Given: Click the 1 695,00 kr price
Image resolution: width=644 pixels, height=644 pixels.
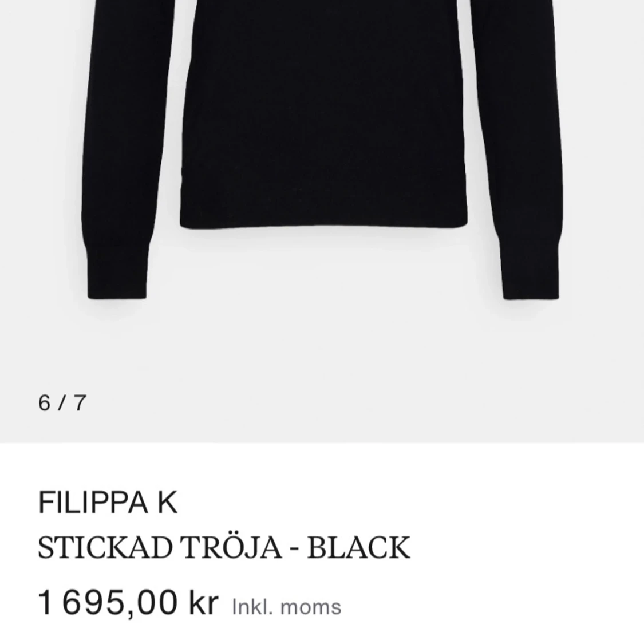Looking at the screenshot, I should point(128,603).
